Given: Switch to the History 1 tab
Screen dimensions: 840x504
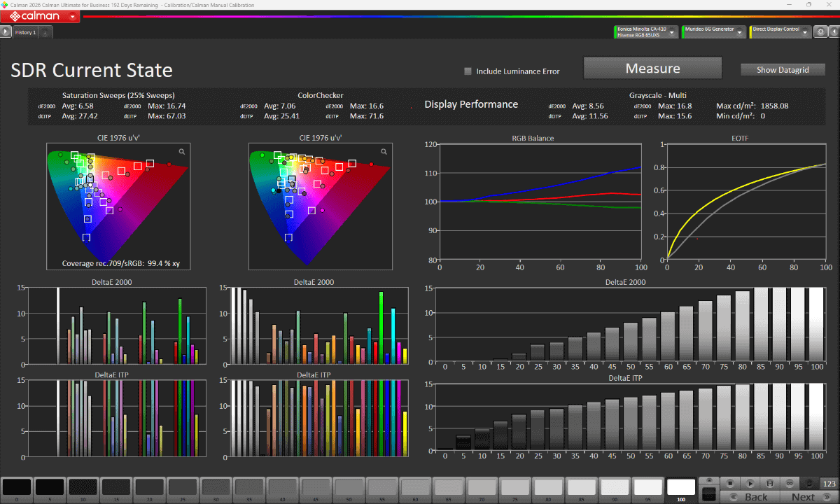Looking at the screenshot, I should point(26,32).
